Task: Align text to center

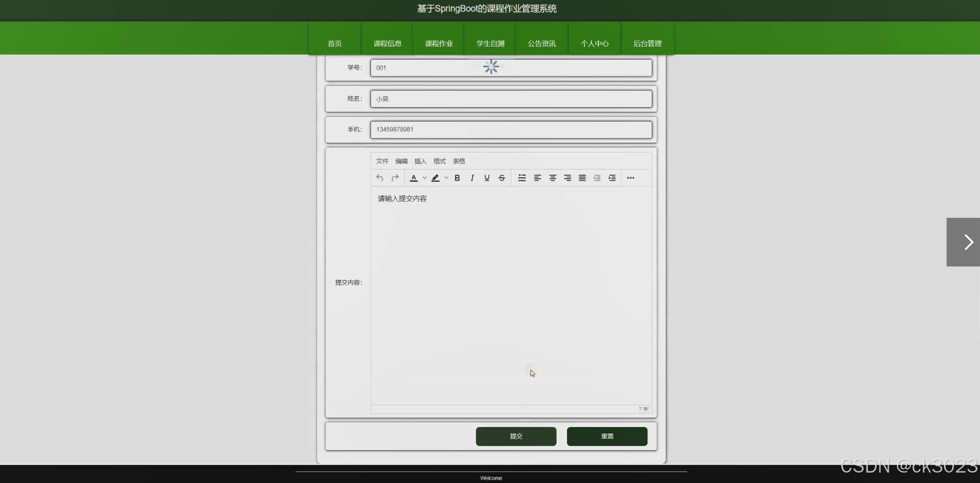Action: point(553,178)
